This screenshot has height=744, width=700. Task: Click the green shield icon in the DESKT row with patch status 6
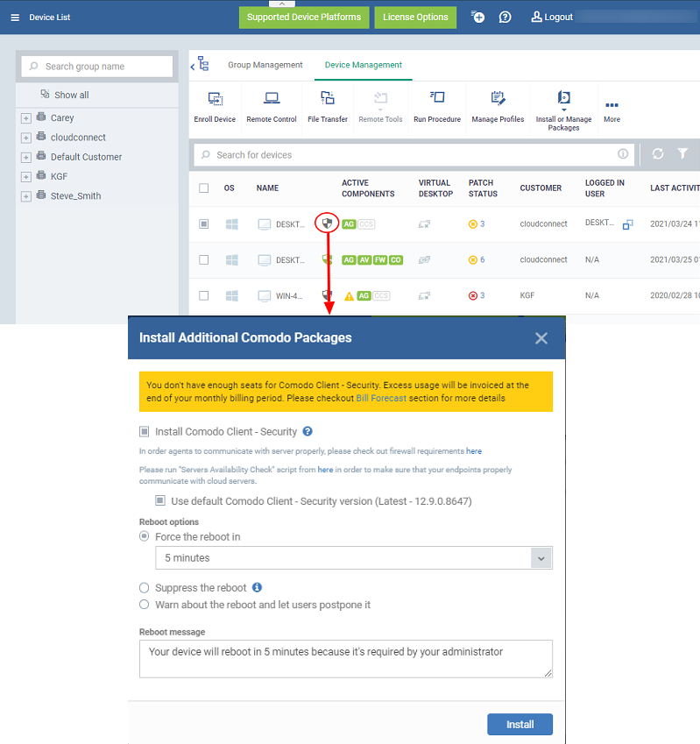pyautogui.click(x=326, y=259)
